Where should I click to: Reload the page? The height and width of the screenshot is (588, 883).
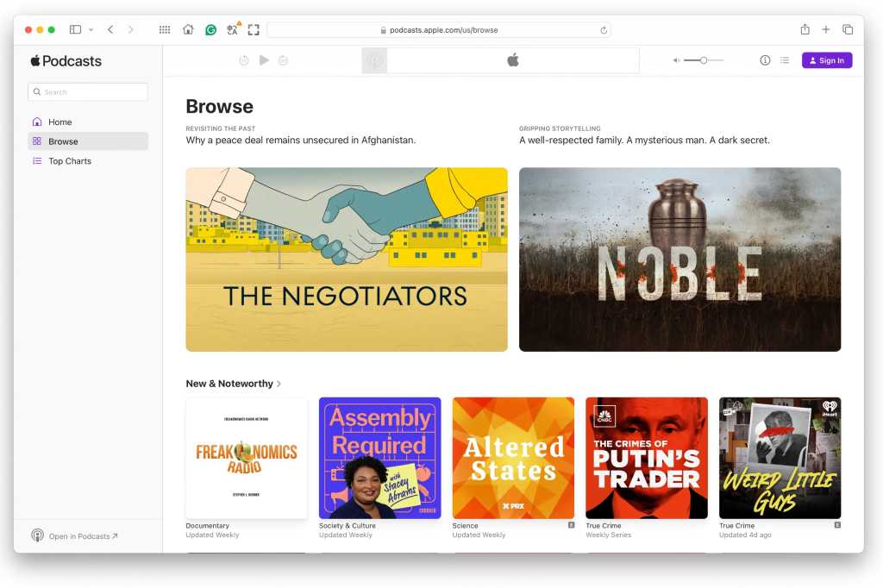coord(604,30)
